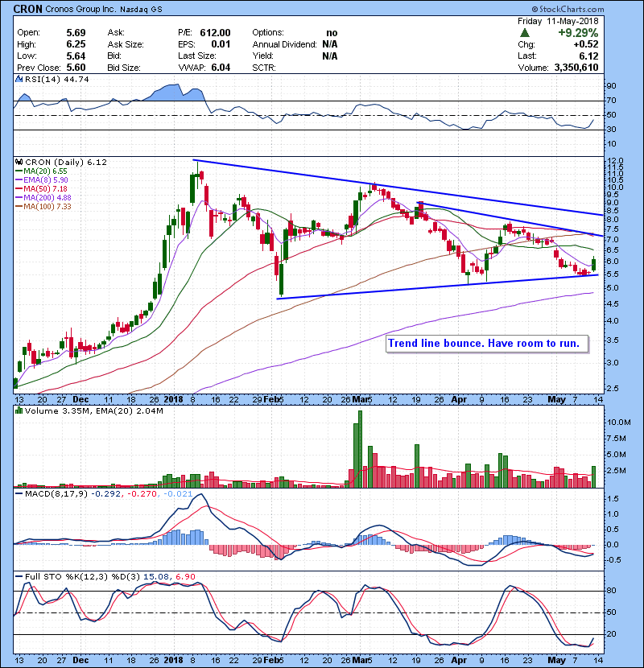The image size is (644, 668).
Task: Click the stochastic %D value 6.90
Action: click(185, 577)
